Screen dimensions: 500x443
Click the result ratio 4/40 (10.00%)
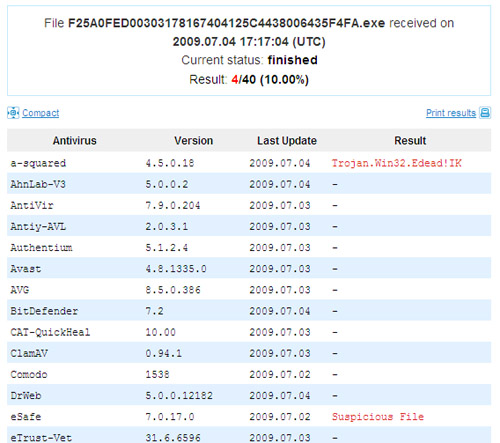click(270, 80)
